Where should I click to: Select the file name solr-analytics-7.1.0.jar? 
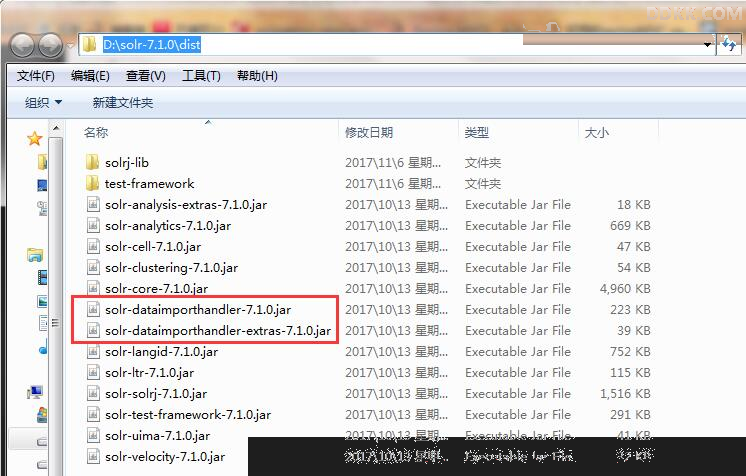pos(168,226)
